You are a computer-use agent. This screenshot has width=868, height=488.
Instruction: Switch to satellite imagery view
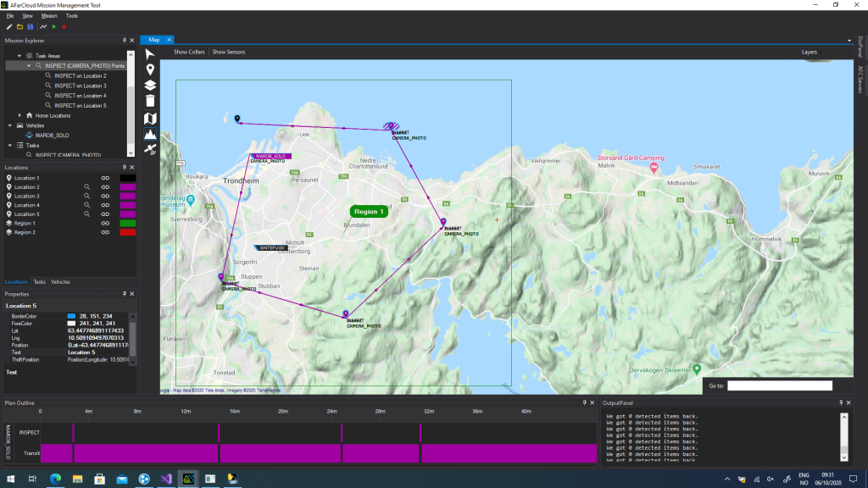coord(150,149)
